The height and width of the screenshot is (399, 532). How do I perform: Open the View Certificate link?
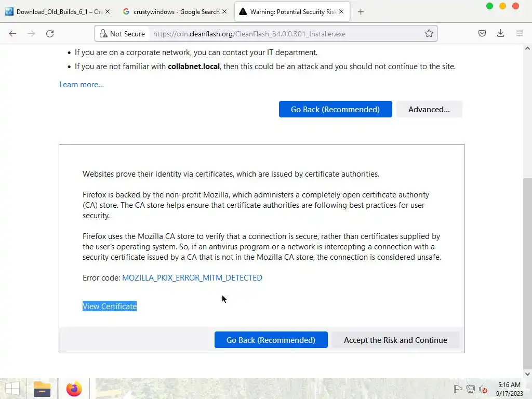click(x=110, y=306)
